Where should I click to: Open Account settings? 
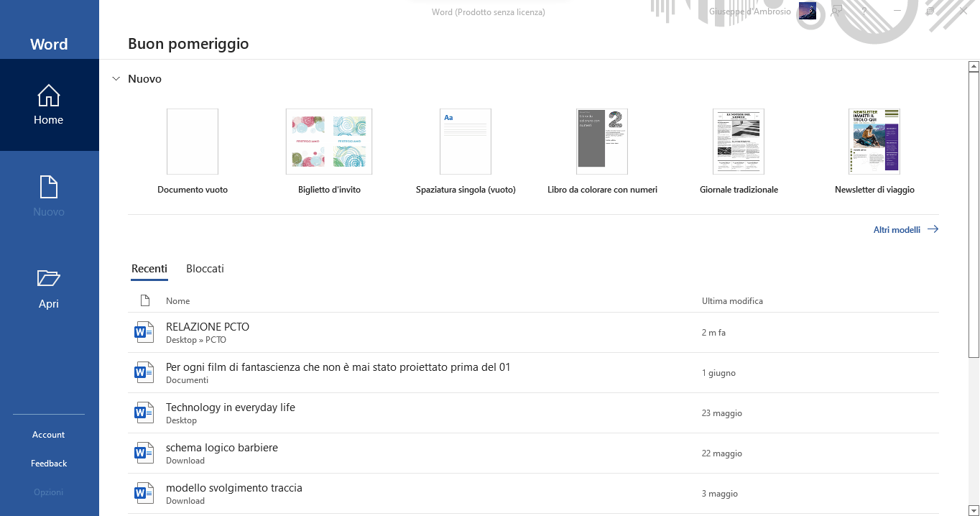(x=49, y=435)
